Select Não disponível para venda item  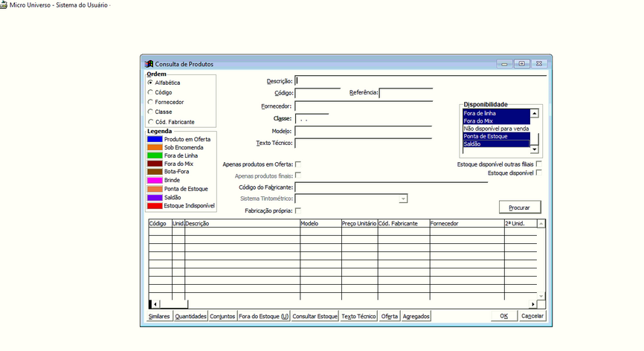click(497, 129)
